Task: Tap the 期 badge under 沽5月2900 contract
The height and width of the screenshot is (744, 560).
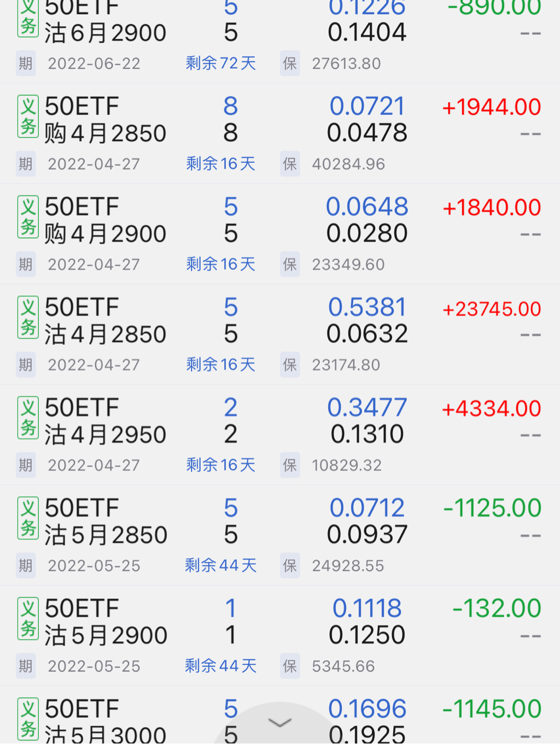Action: [x=26, y=666]
